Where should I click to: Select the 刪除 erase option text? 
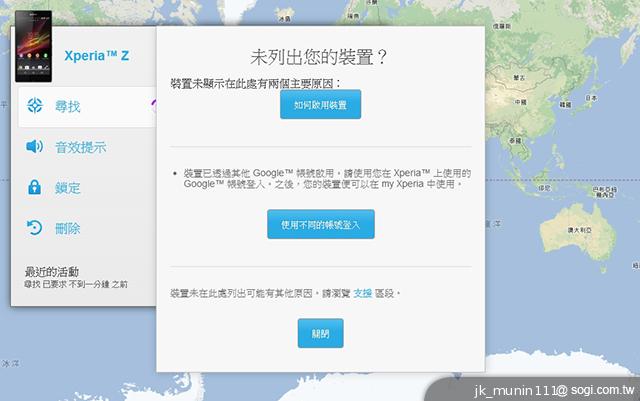tap(68, 229)
